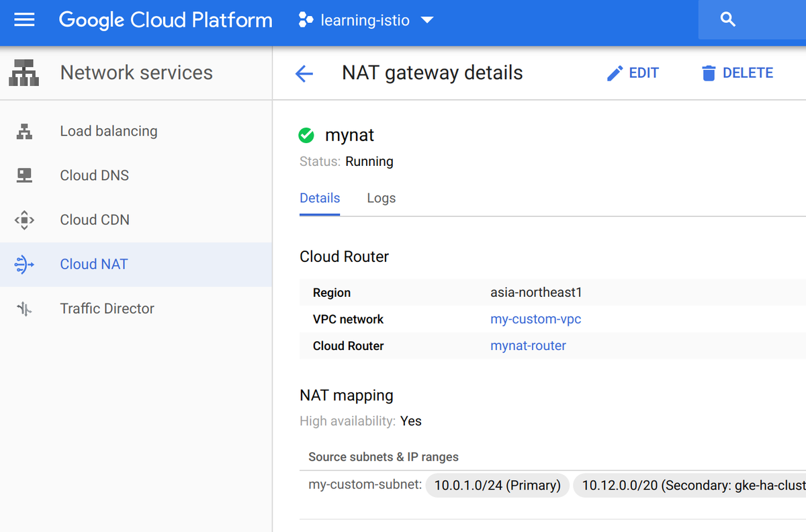Click the search magnifier icon
This screenshot has width=806, height=532.
pos(728,19)
